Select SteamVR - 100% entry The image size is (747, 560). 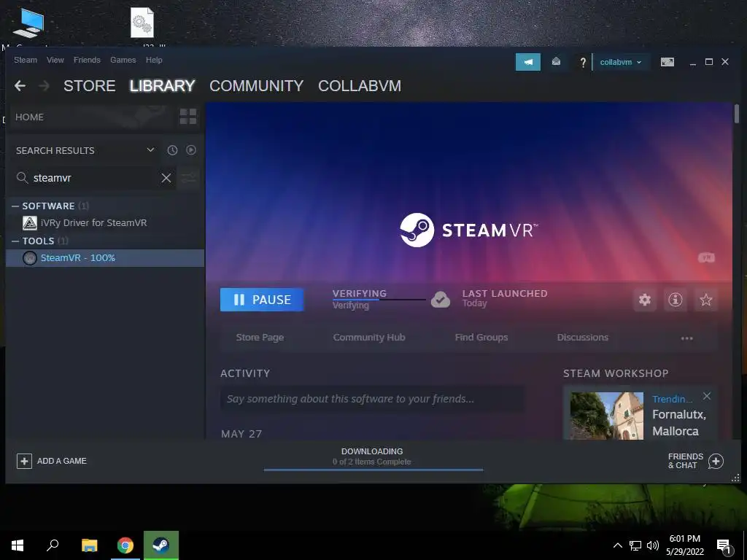(x=105, y=258)
